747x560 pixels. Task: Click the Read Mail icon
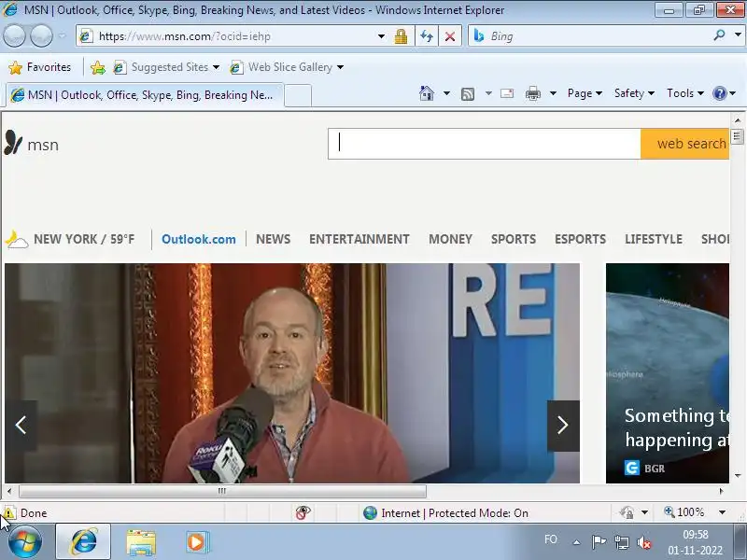[507, 93]
